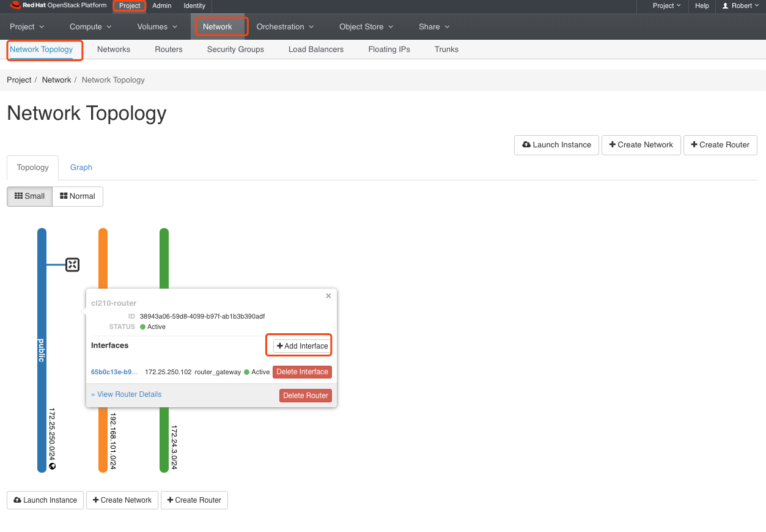Click top Launch Instance cloud button
766x532 pixels.
(556, 145)
